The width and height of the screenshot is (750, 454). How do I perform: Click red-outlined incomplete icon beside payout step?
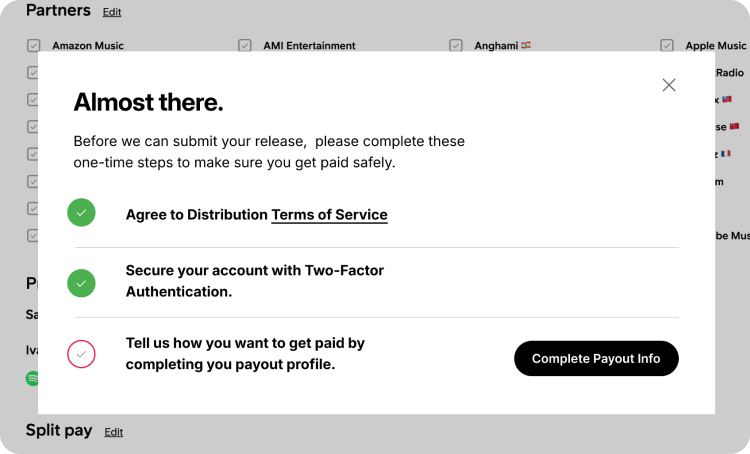(81, 354)
